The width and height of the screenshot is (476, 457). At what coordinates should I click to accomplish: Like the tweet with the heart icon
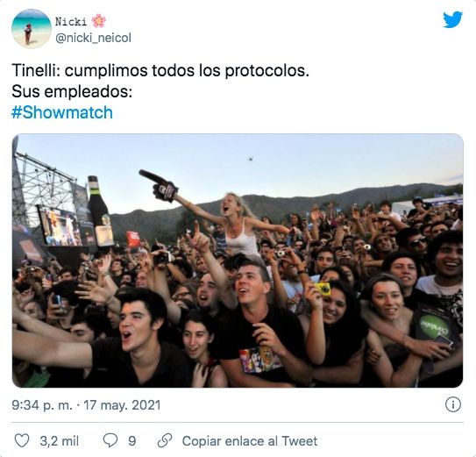pyautogui.click(x=22, y=440)
